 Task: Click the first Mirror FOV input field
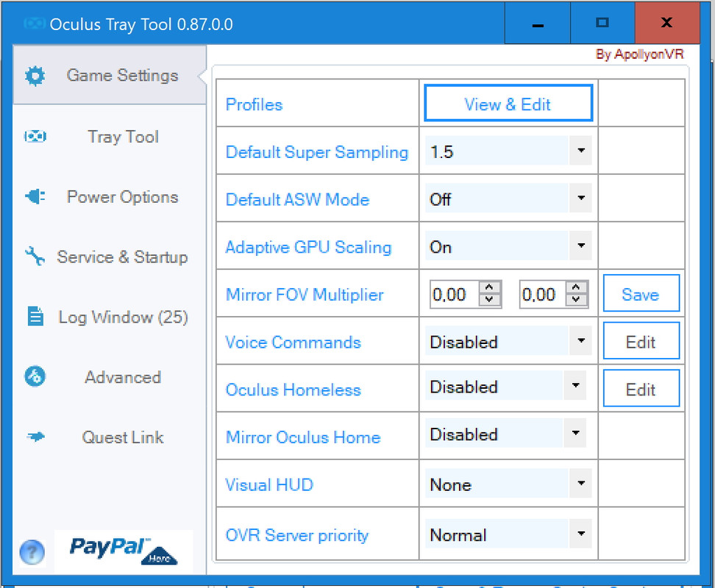tap(454, 294)
